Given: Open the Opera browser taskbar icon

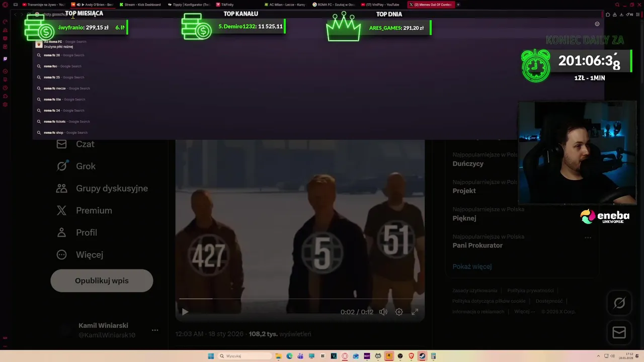Looking at the screenshot, I should (345, 356).
